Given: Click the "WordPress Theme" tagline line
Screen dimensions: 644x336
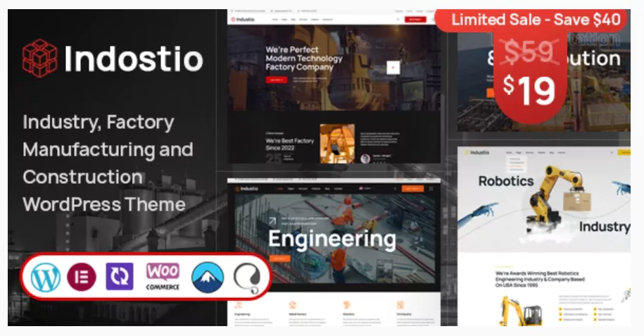Looking at the screenshot, I should tap(104, 204).
